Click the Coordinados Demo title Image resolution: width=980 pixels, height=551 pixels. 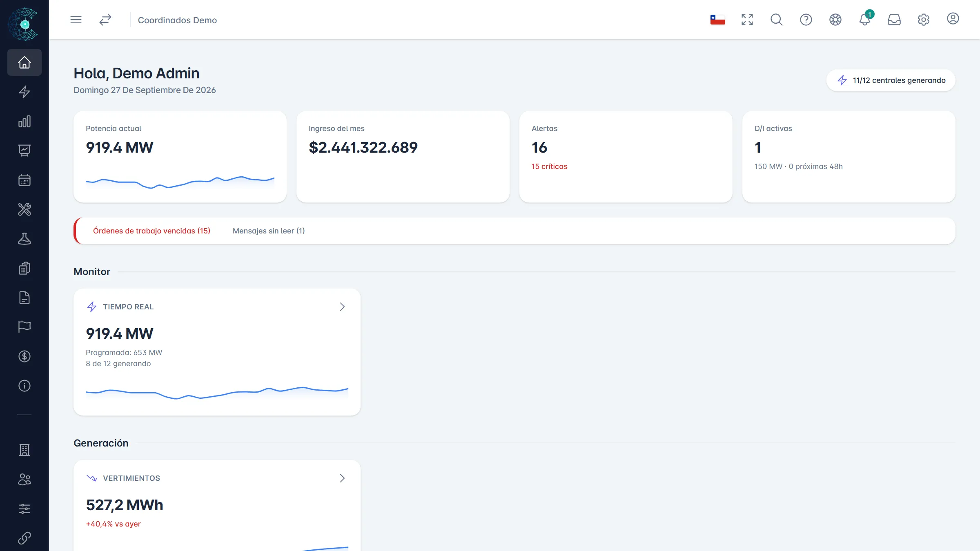point(177,20)
